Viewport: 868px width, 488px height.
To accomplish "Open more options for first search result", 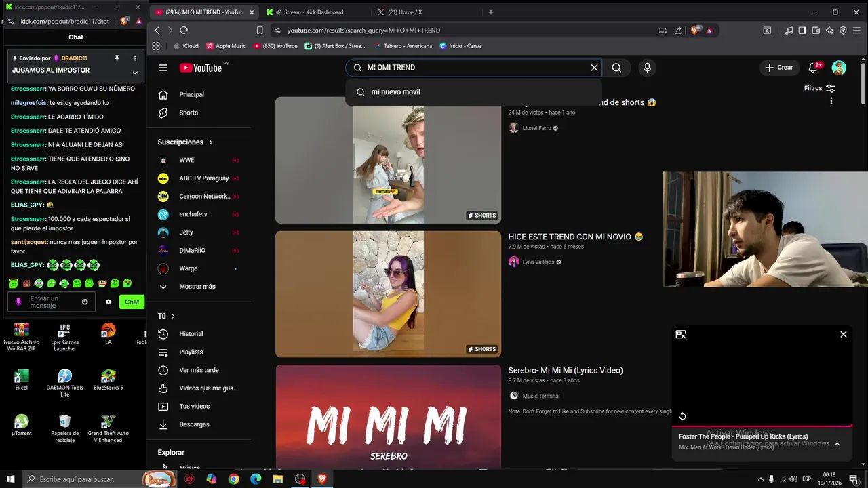I will (x=831, y=101).
